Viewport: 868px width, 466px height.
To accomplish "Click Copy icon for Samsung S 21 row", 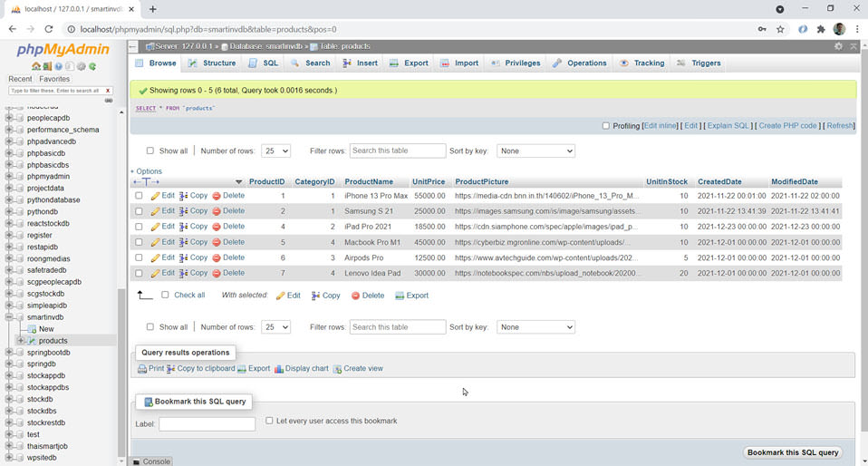I will click(184, 211).
